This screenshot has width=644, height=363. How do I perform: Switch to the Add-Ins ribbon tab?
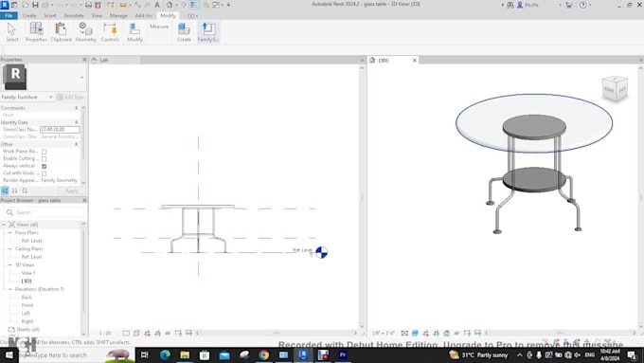click(x=143, y=15)
